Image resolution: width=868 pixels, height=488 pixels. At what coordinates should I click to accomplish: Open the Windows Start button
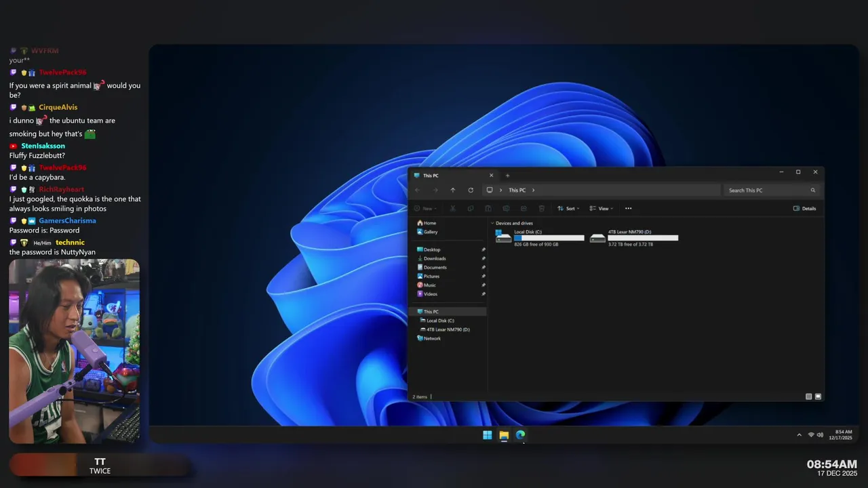click(488, 435)
